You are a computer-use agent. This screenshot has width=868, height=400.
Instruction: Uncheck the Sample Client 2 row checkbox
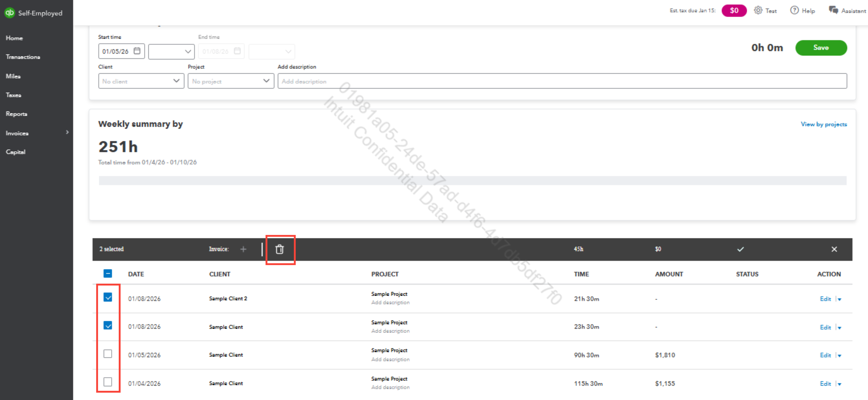click(108, 297)
